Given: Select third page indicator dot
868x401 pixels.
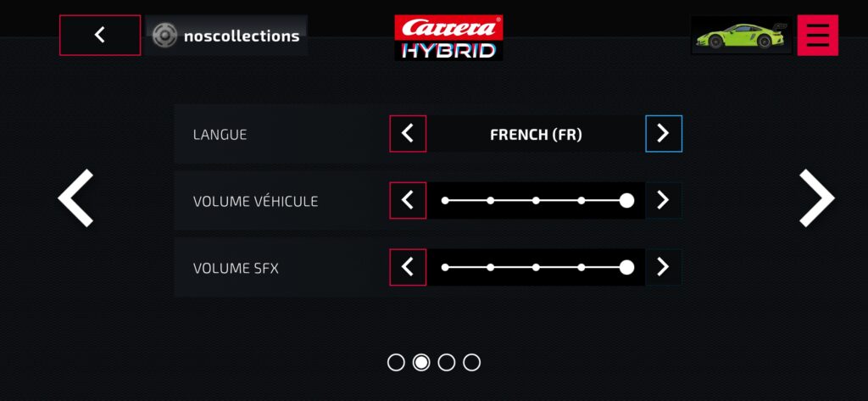Looking at the screenshot, I should tap(447, 363).
